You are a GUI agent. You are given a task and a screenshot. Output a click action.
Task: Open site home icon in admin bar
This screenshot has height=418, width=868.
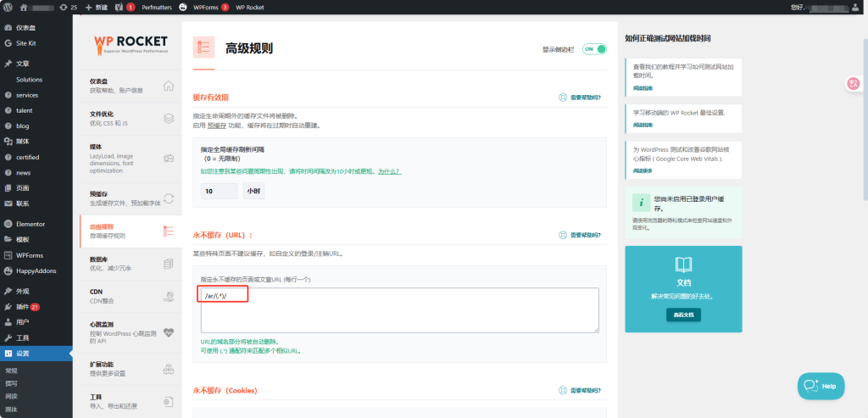click(x=23, y=7)
